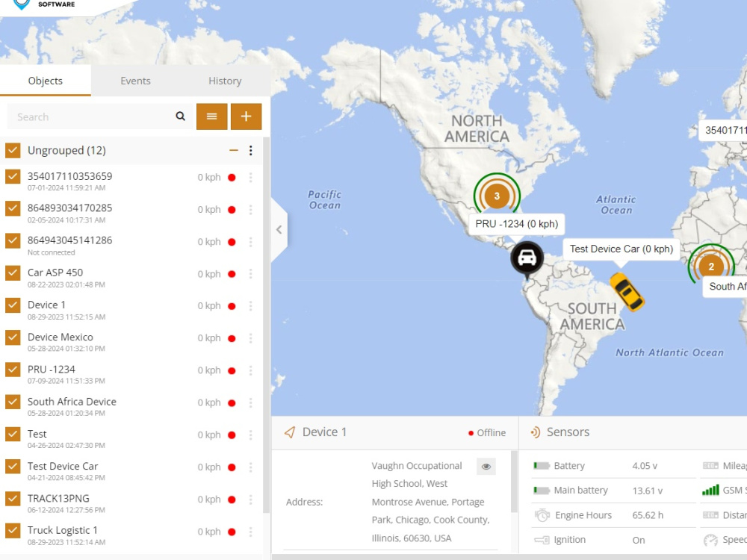Click the objects list vertical scrollbar

click(x=267, y=325)
